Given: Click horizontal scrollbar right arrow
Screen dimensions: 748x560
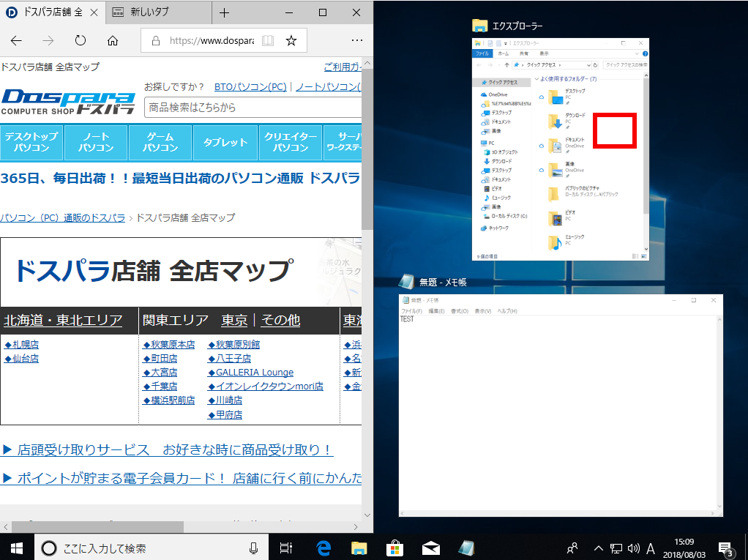Looking at the screenshot, I should click(356, 527).
